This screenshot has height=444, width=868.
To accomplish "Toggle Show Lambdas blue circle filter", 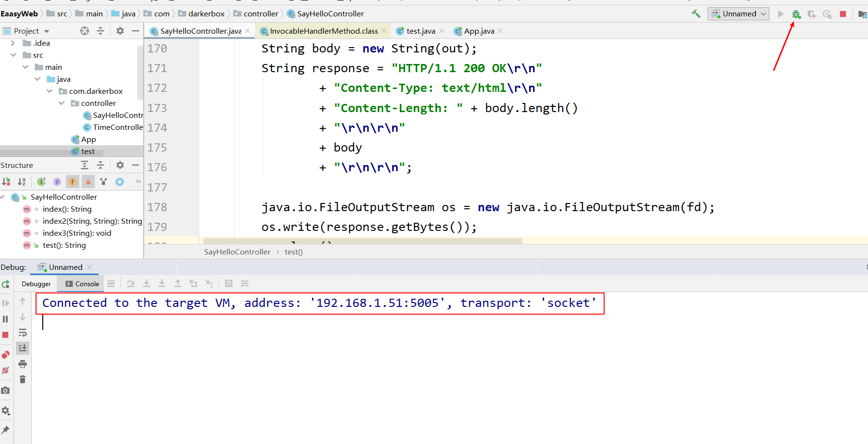I will 120,181.
